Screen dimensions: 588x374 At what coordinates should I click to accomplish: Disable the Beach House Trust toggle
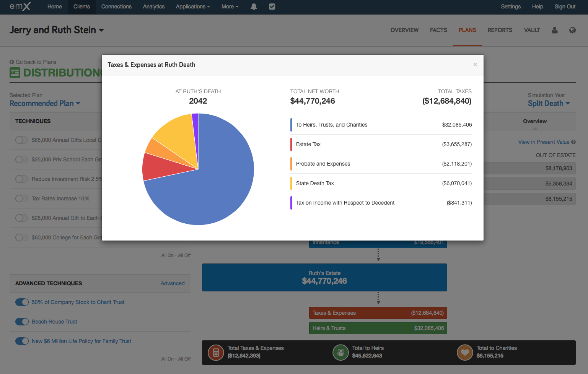pyautogui.click(x=22, y=322)
